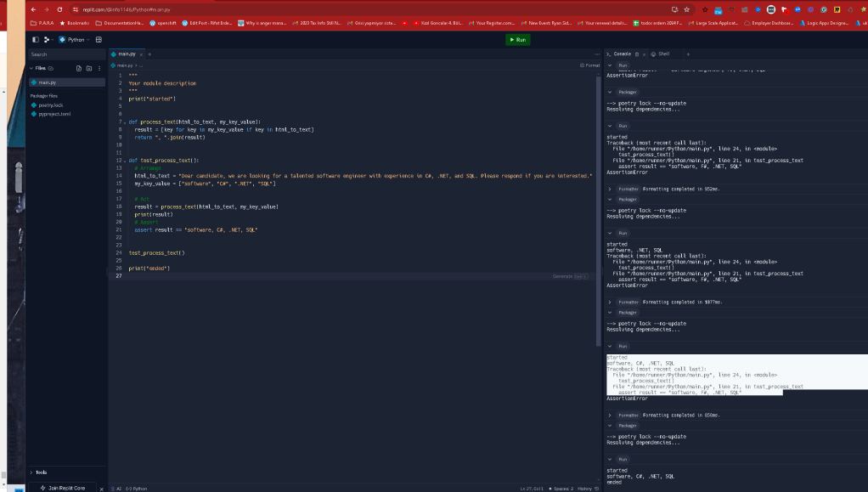Select main.py in file tree
868x492 pixels.
tap(66, 82)
